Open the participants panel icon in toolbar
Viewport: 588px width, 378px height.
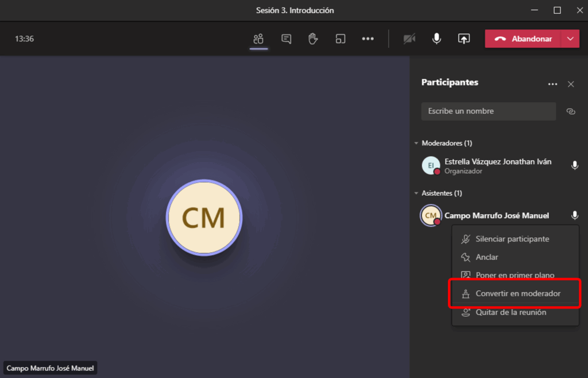pyautogui.click(x=258, y=39)
